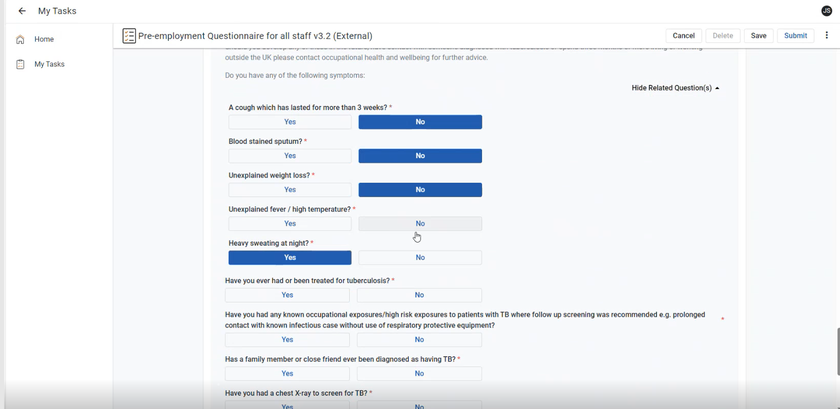This screenshot has width=840, height=409.
Task: Click the Pre-employment Questionnaire title text
Action: [255, 36]
